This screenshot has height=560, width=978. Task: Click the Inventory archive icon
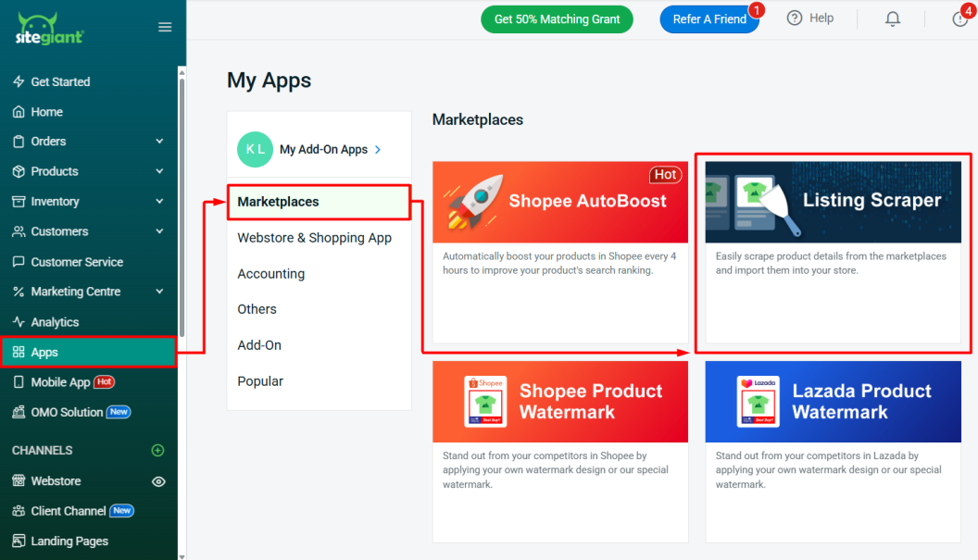pos(19,202)
